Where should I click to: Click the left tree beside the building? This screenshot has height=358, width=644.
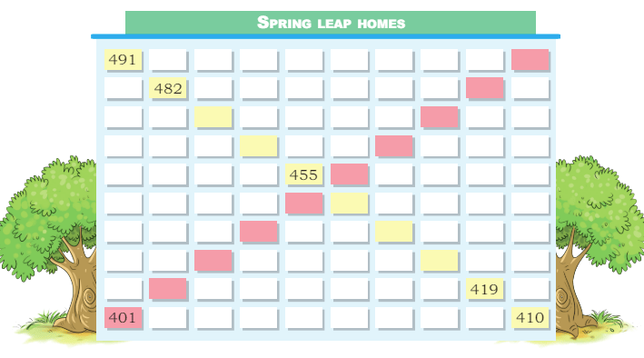tap(49, 244)
